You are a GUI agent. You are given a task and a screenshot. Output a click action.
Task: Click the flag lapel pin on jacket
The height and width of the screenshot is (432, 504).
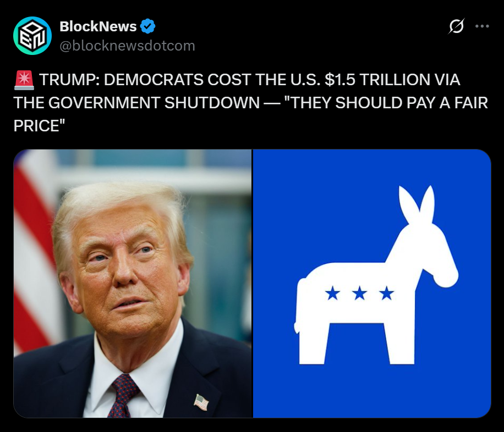pos(201,402)
